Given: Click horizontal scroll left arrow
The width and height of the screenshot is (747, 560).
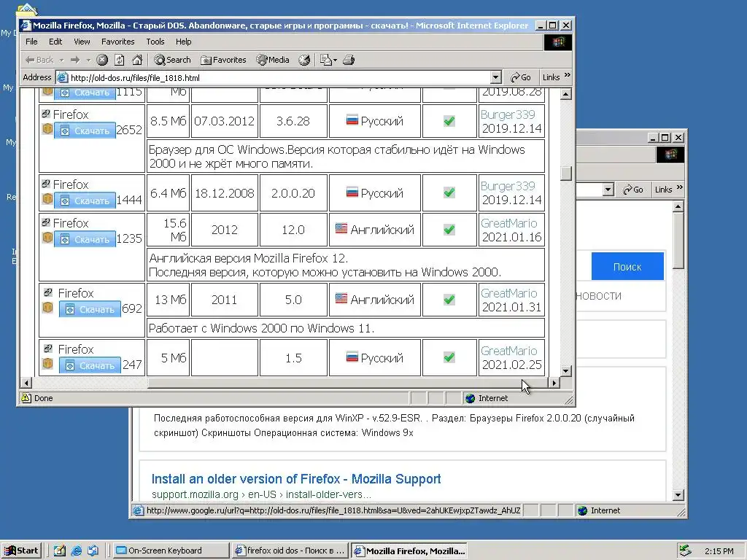Looking at the screenshot, I should pos(26,382).
